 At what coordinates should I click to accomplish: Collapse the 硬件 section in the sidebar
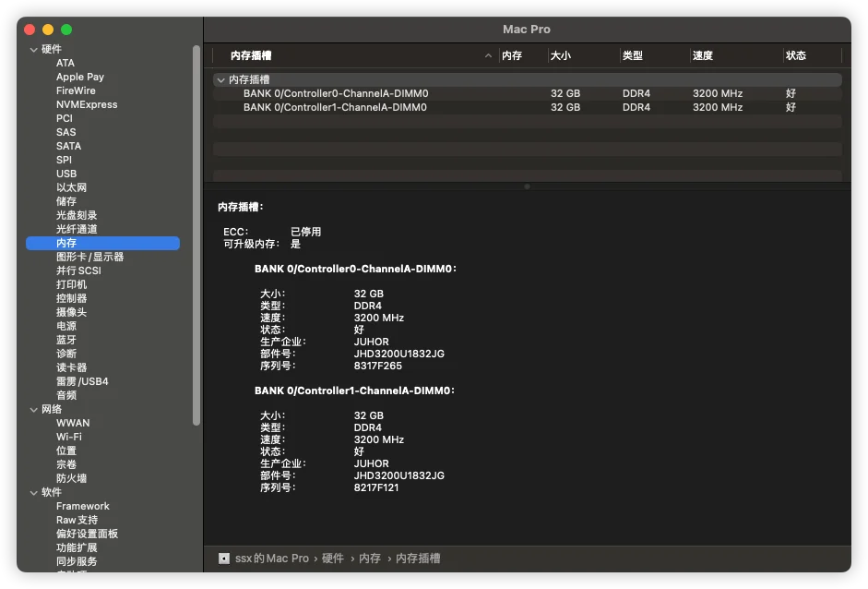(x=34, y=49)
